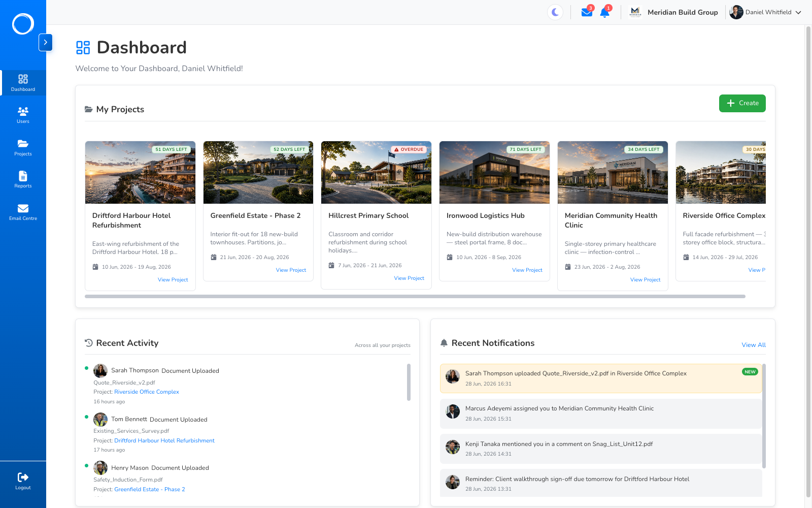Image resolution: width=812 pixels, height=508 pixels.
Task: Click Daniel Whitfield's avatar photo
Action: (x=736, y=12)
